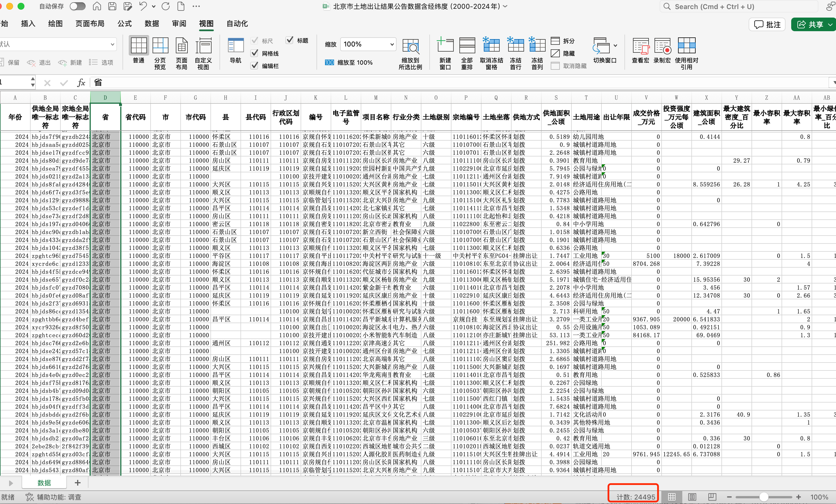Click Record Macro (录制宏) icon
This screenshot has width=836, height=504.
coord(662,46)
